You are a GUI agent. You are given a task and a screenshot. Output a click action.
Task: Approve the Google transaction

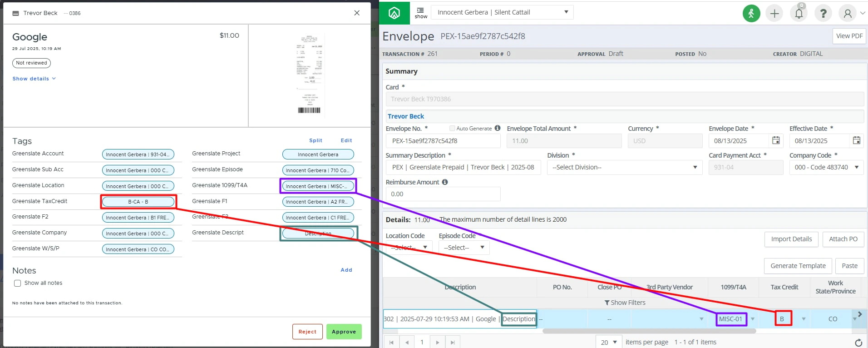[x=344, y=332]
